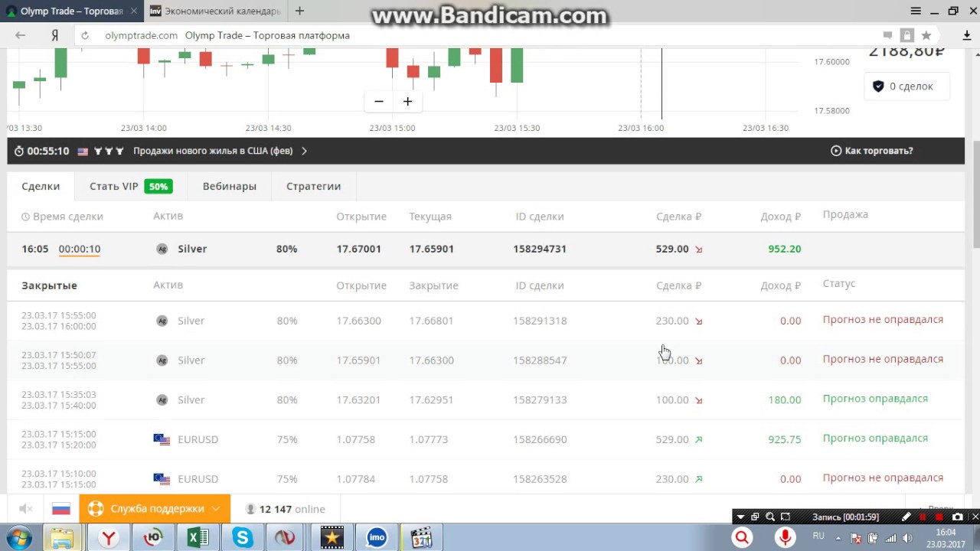
Task: Switch the RU keyboard language indicator
Action: 818,536
